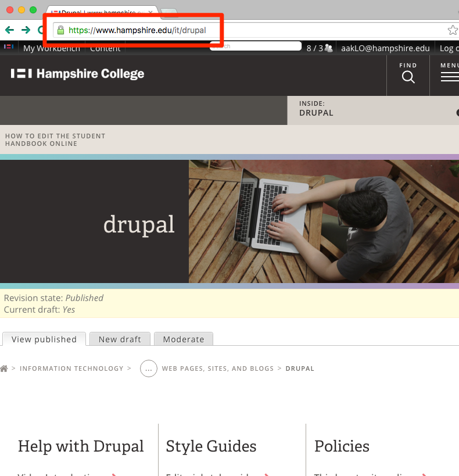Click the Log out link
The height and width of the screenshot is (476, 459).
(449, 48)
